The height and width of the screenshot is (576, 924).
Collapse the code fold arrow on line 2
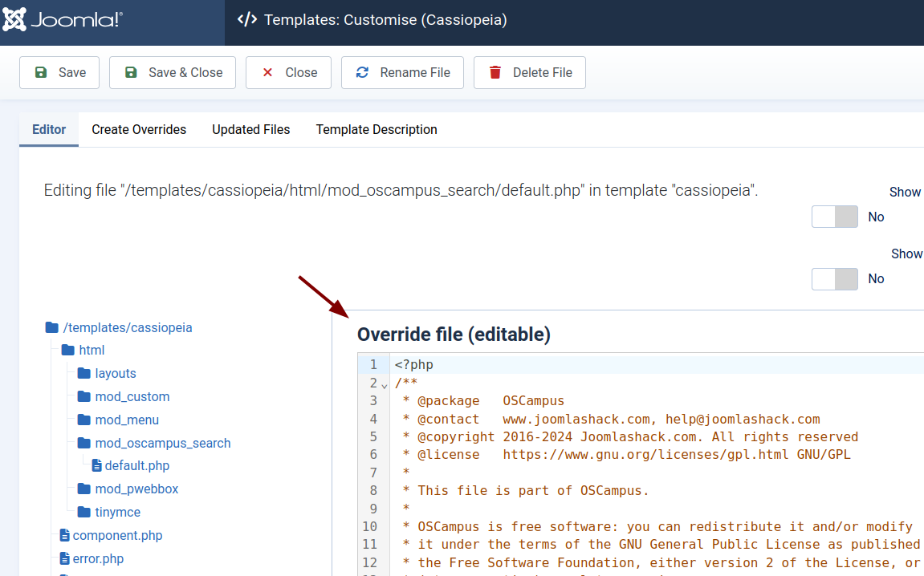[385, 386]
